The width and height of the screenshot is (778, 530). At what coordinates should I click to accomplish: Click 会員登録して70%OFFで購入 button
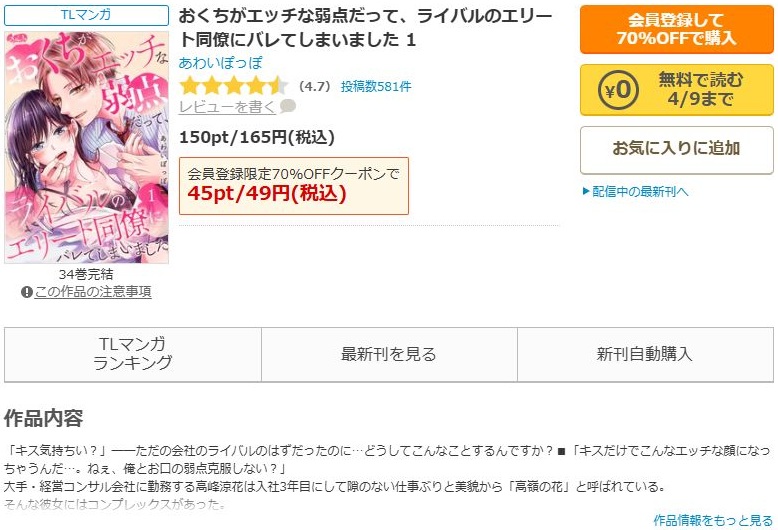pyautogui.click(x=676, y=29)
